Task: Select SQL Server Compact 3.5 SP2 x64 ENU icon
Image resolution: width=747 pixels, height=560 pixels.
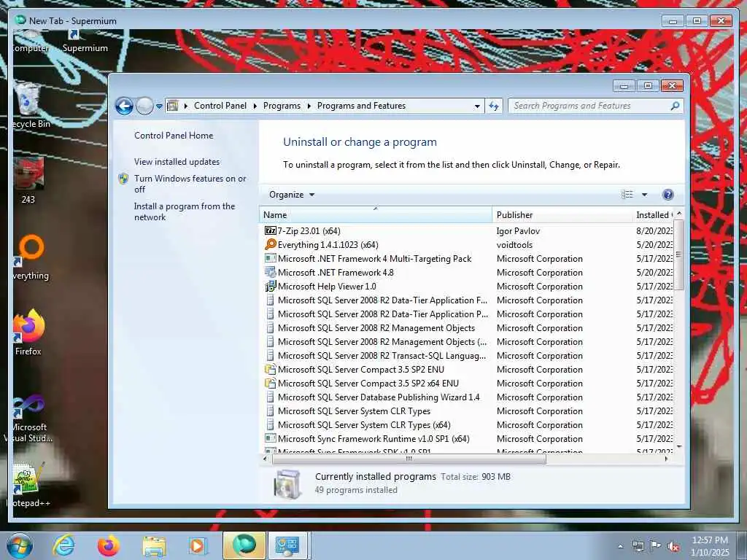Action: pyautogui.click(x=270, y=384)
